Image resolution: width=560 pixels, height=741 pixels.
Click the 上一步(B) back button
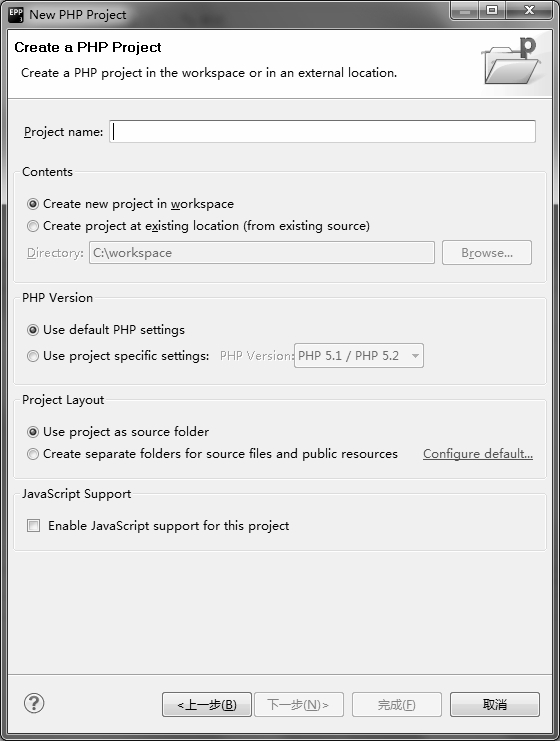tap(207, 705)
